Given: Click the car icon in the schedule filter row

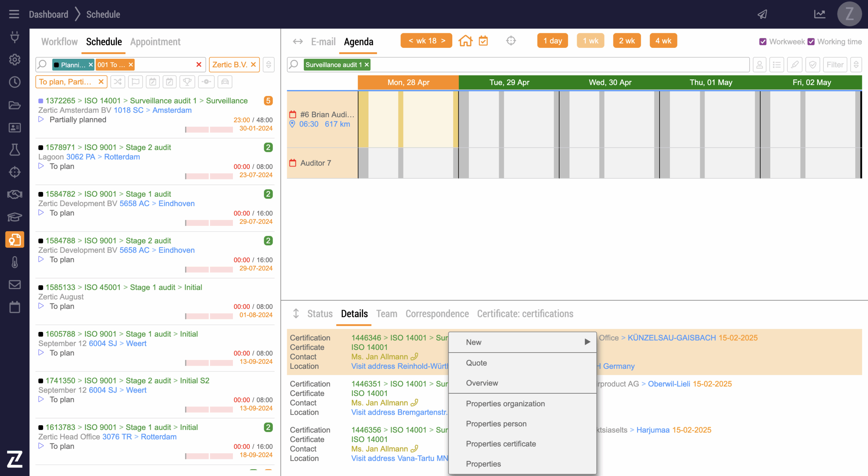Looking at the screenshot, I should (225, 82).
